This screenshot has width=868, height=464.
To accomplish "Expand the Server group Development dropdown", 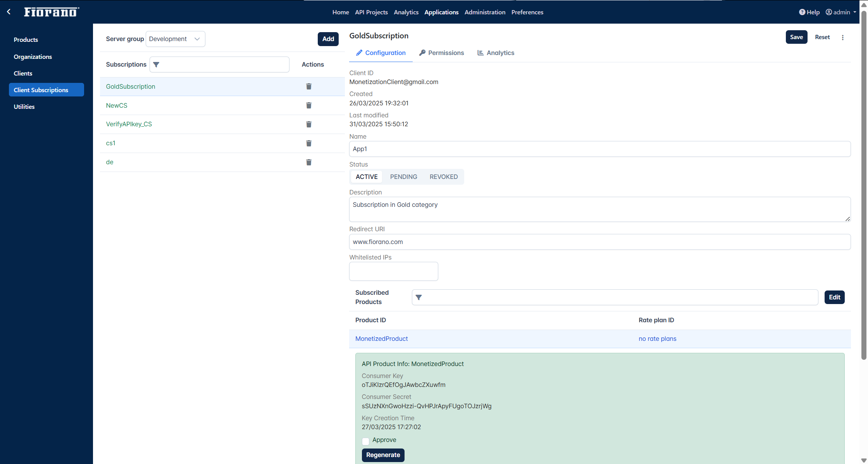I will [176, 39].
